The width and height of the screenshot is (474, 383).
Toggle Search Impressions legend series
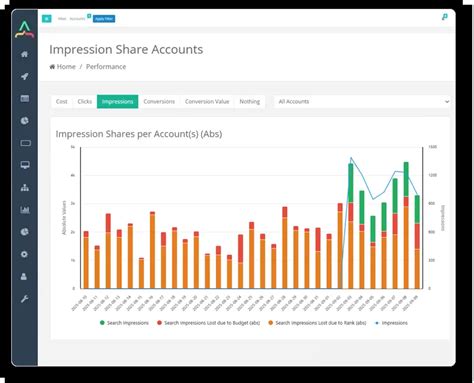click(124, 323)
